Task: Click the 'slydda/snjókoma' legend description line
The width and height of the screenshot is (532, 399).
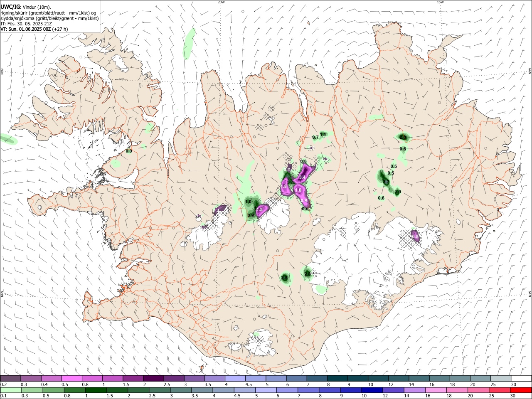Action: click(49, 18)
